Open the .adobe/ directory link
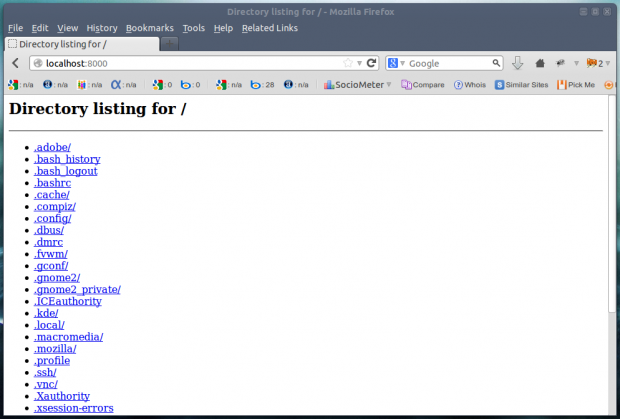The image size is (620, 419). 52,147
